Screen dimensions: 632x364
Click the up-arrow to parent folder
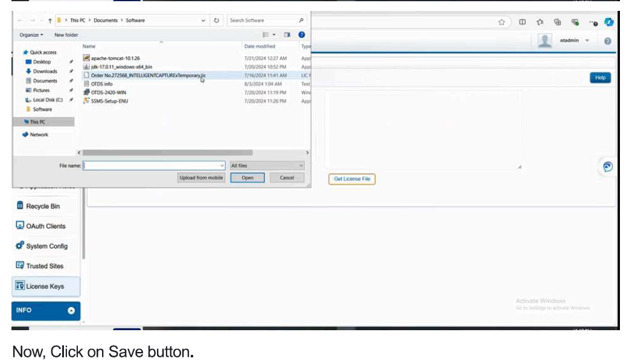coord(49,21)
